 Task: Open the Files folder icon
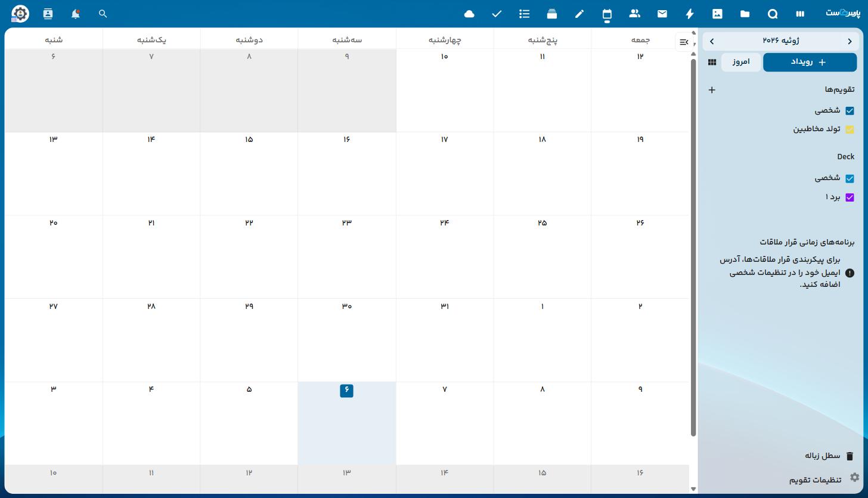coord(745,14)
